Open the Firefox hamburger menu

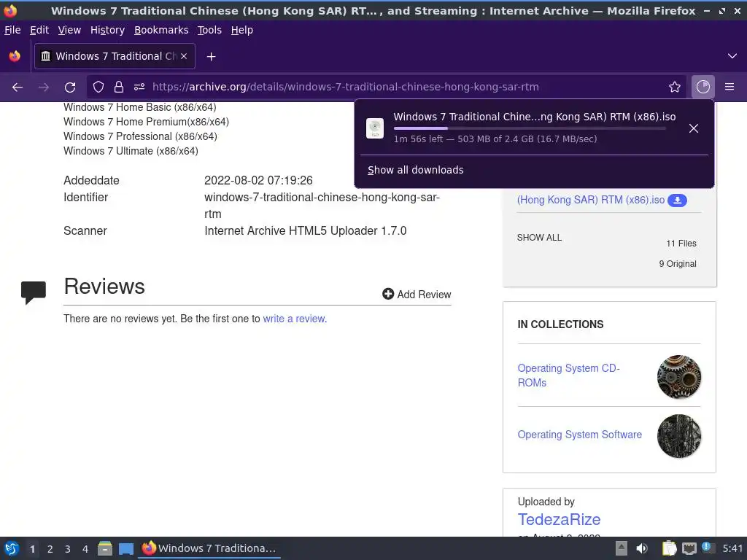729,87
